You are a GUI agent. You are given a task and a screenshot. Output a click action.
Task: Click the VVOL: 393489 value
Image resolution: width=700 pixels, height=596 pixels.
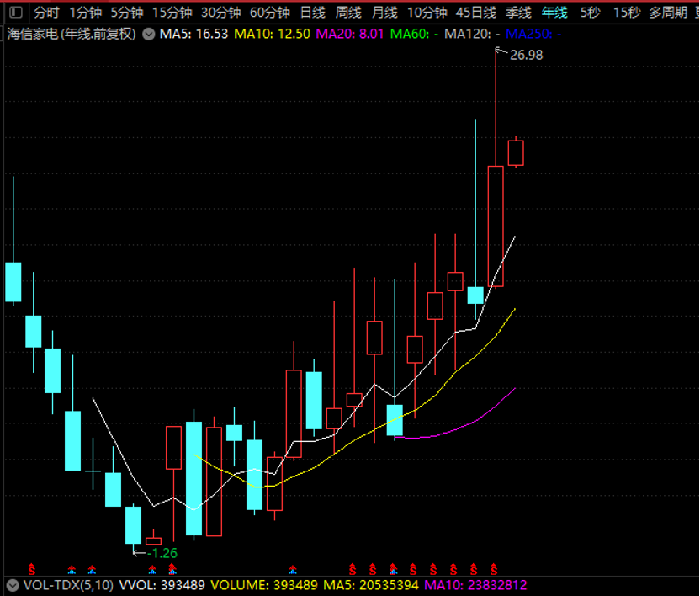click(162, 585)
